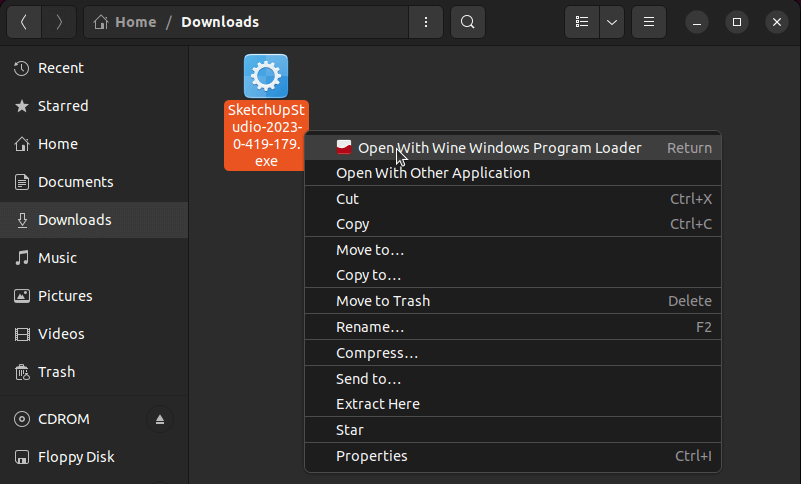Select Cut from context menu
The width and height of the screenshot is (801, 484).
click(513, 199)
